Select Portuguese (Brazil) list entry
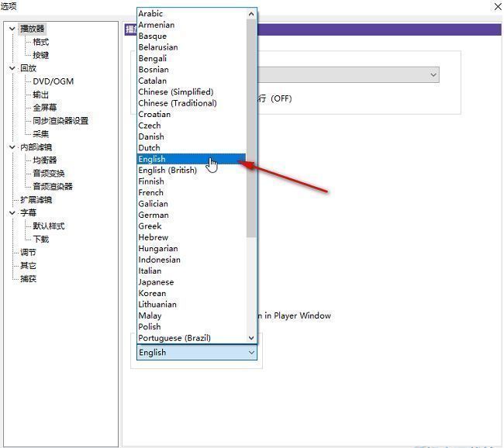 [174, 338]
